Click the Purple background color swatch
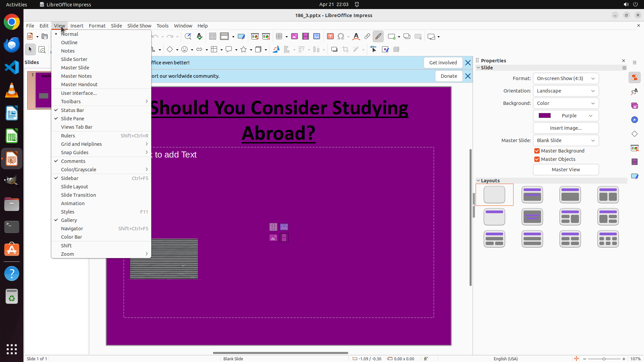 [545, 116]
